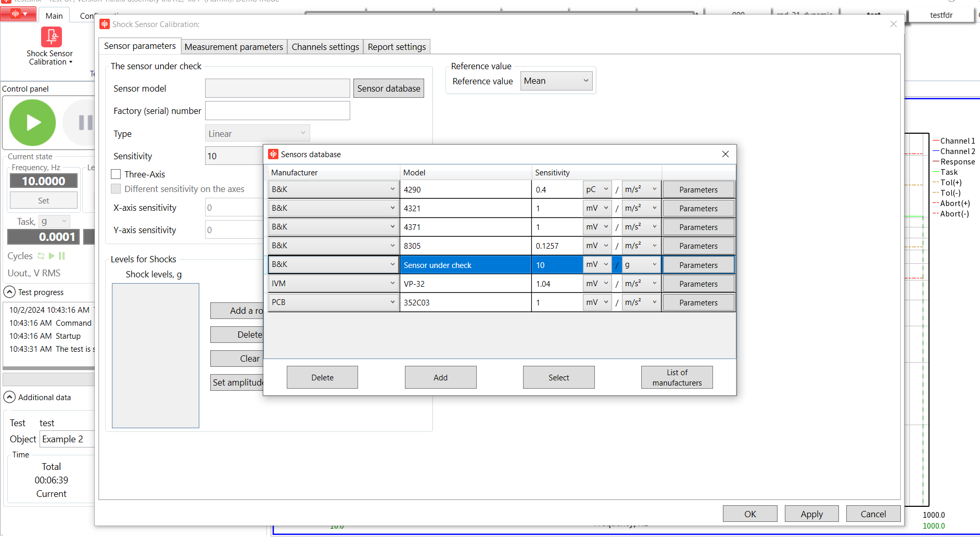Click the Y-axis sensitivity field
This screenshot has height=537, width=980.
point(234,229)
